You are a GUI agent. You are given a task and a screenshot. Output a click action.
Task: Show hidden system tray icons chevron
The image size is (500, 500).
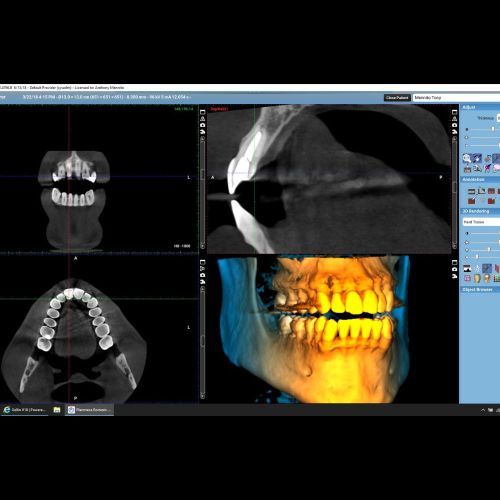click(483, 410)
